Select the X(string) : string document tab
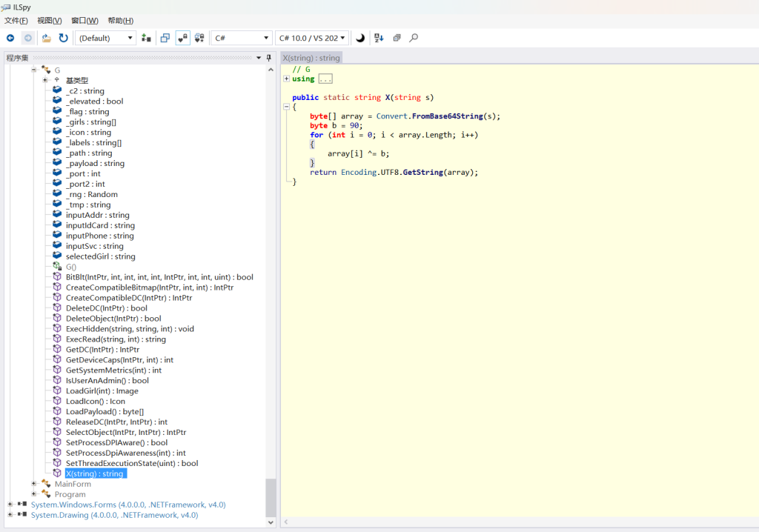This screenshot has height=532, width=759. [x=311, y=58]
